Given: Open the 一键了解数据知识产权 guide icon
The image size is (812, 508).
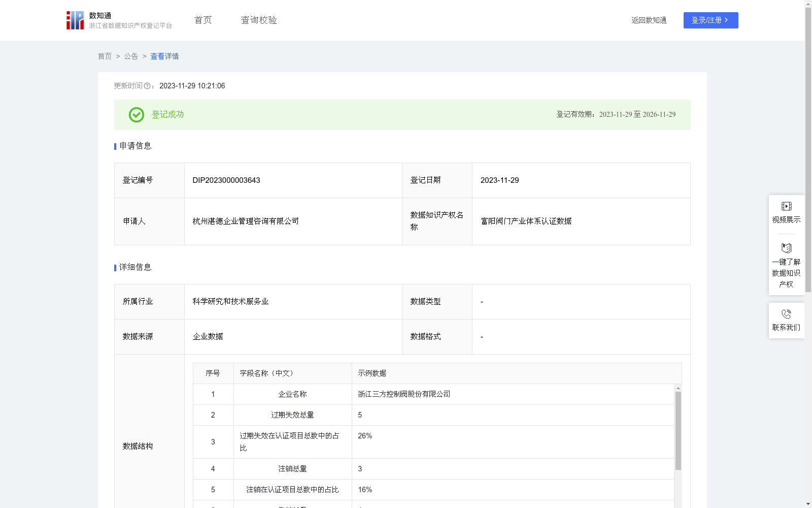Looking at the screenshot, I should point(786,248).
